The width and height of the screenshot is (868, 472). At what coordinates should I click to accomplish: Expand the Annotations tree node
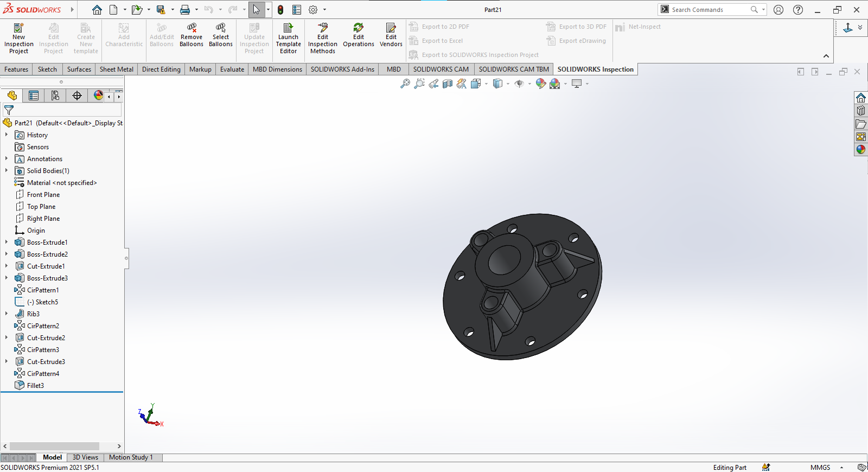coord(7,158)
